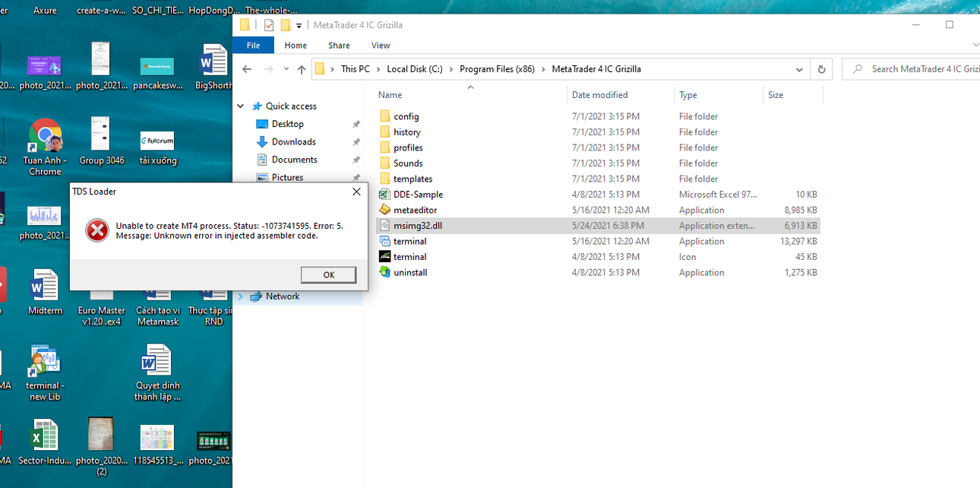980x488 pixels.
Task: Select This PC in the address breadcrumb
Action: click(x=355, y=69)
